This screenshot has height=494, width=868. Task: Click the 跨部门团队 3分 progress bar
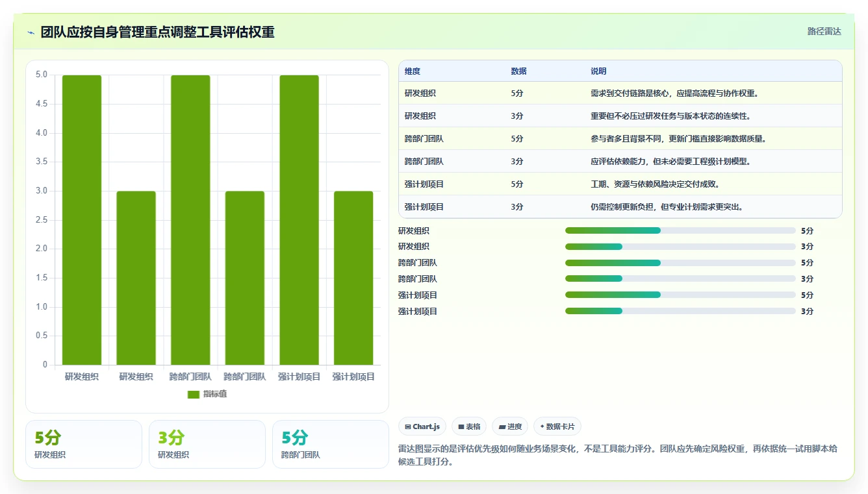click(x=680, y=278)
